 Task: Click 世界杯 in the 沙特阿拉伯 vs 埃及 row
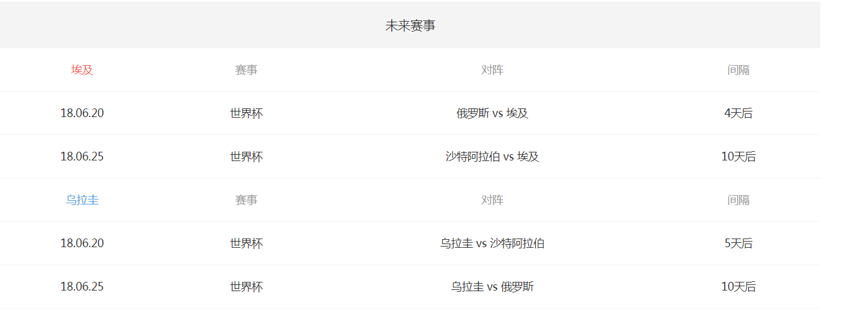click(x=246, y=157)
